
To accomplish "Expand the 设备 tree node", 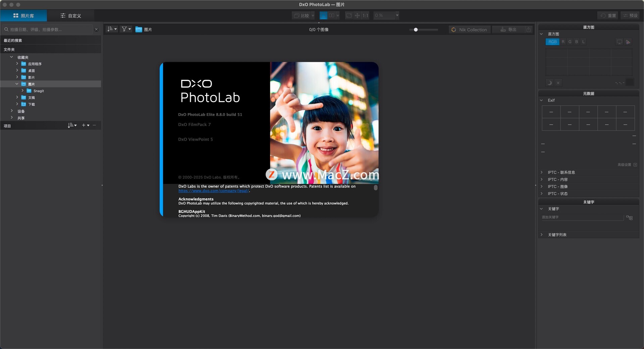I will coord(12,111).
